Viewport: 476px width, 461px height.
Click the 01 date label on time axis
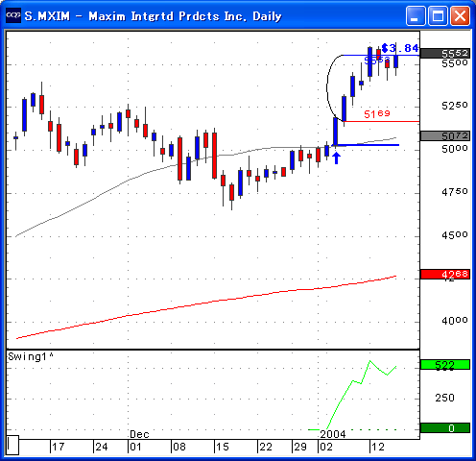135,447
